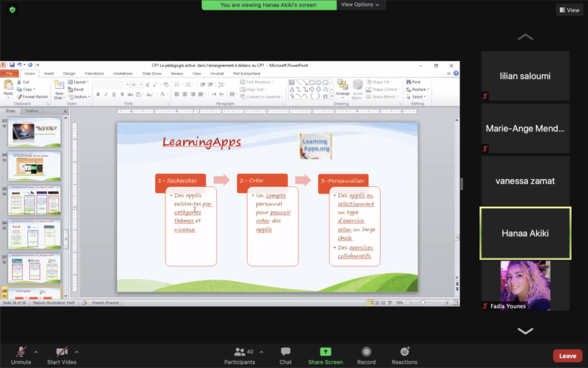Toggle Strikethrough formatting
Viewport: 588px width, 368px height.
click(130, 94)
